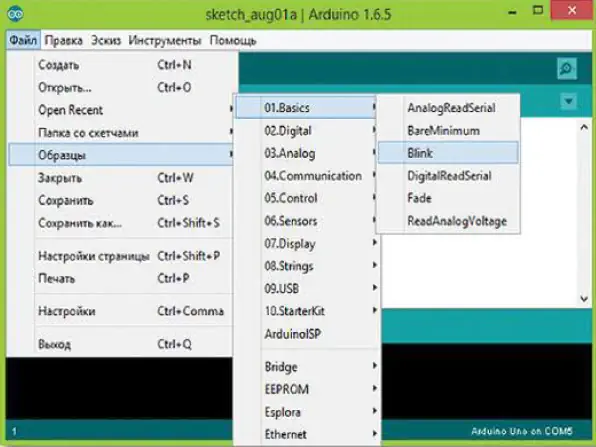Screen dimensions: 596x447
Task: Open the Правка menu
Action: 63,40
